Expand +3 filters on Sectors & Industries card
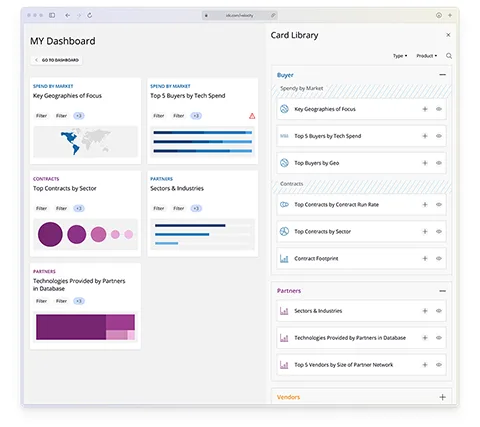The image size is (480, 427). (x=196, y=208)
